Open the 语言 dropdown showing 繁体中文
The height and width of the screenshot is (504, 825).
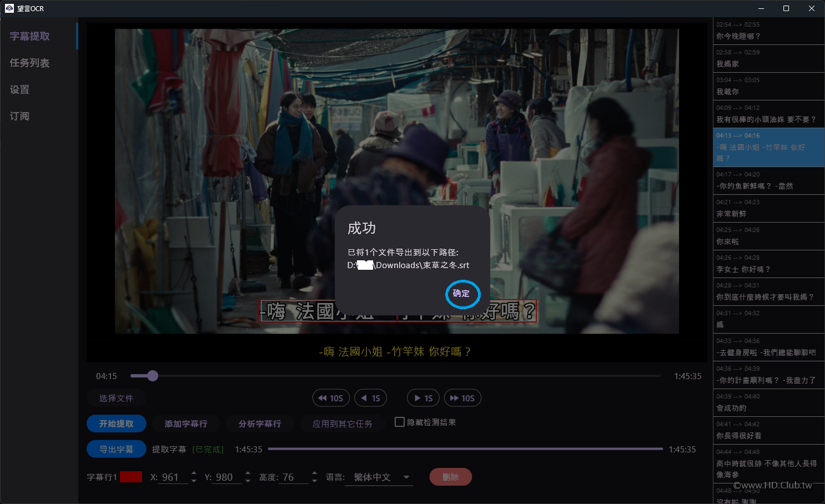379,477
